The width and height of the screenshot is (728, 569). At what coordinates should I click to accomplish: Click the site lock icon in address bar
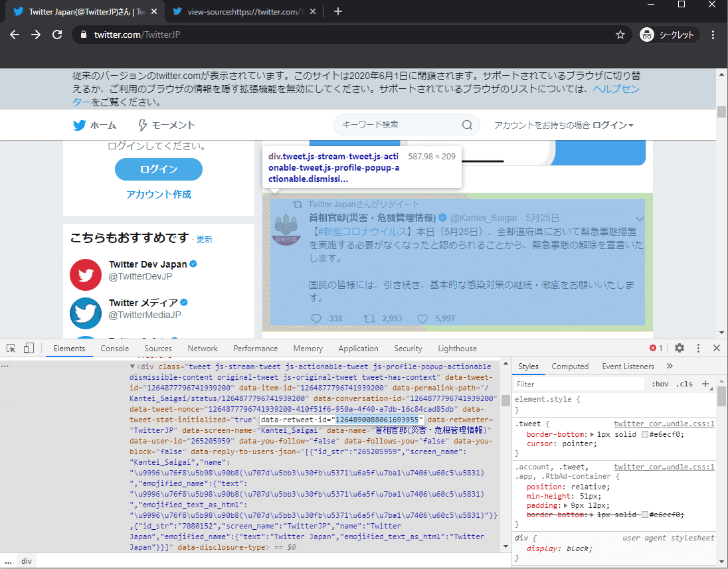tap(84, 35)
